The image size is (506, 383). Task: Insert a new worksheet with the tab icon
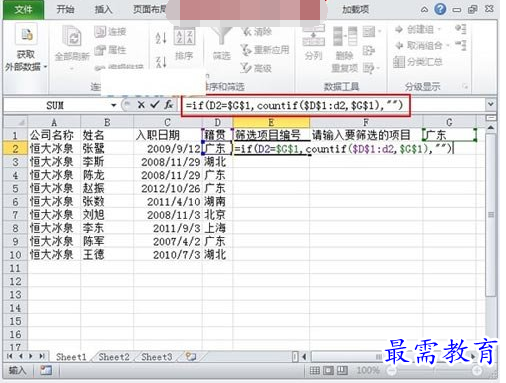click(x=191, y=357)
